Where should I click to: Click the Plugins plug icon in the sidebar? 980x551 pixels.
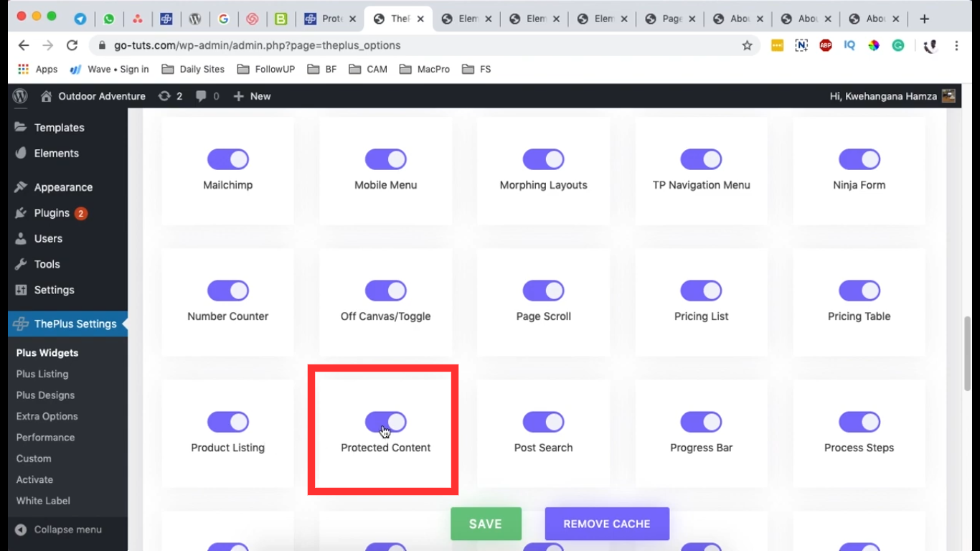(21, 213)
